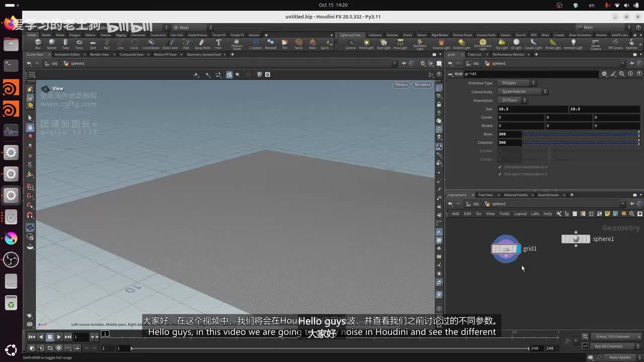The image size is (644, 362).
Task: Create a Camera from Lights shelf
Action: pos(350,44)
